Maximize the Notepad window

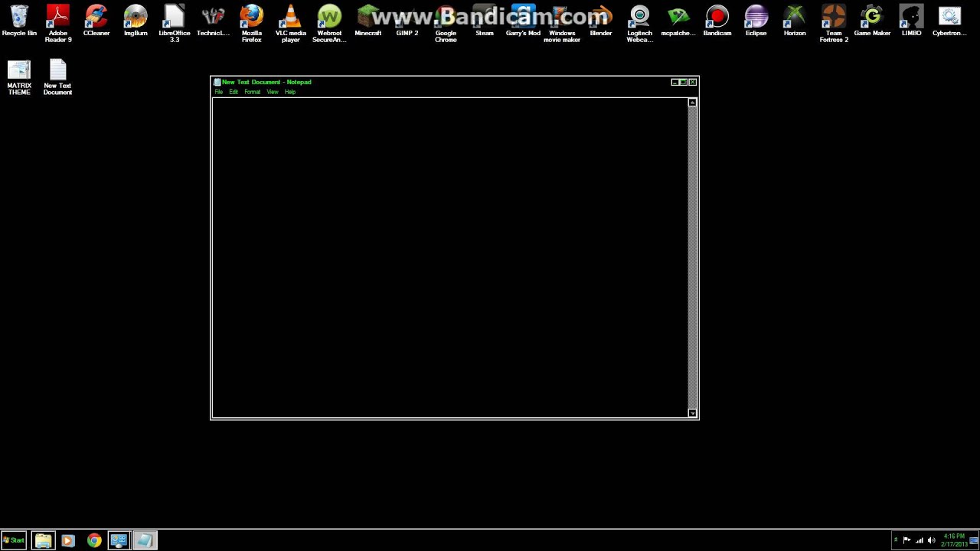coord(684,82)
